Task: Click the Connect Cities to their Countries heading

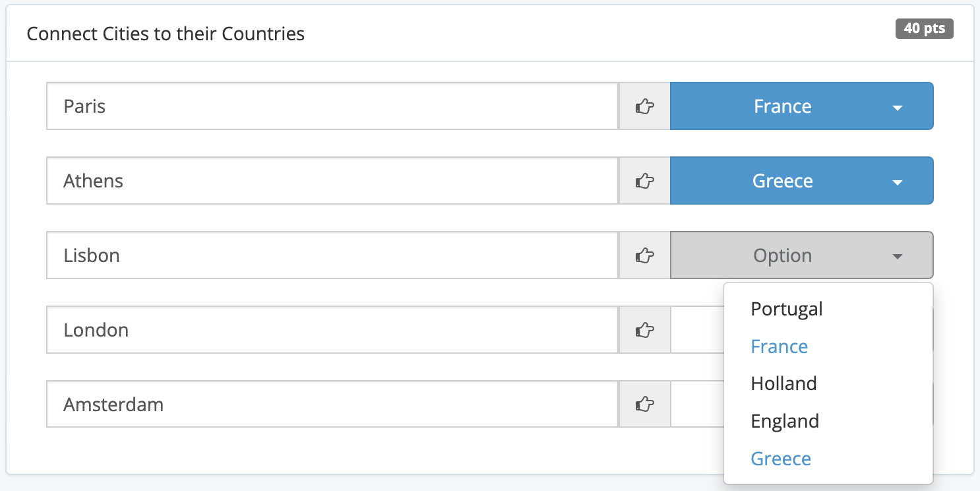Action: click(x=166, y=34)
